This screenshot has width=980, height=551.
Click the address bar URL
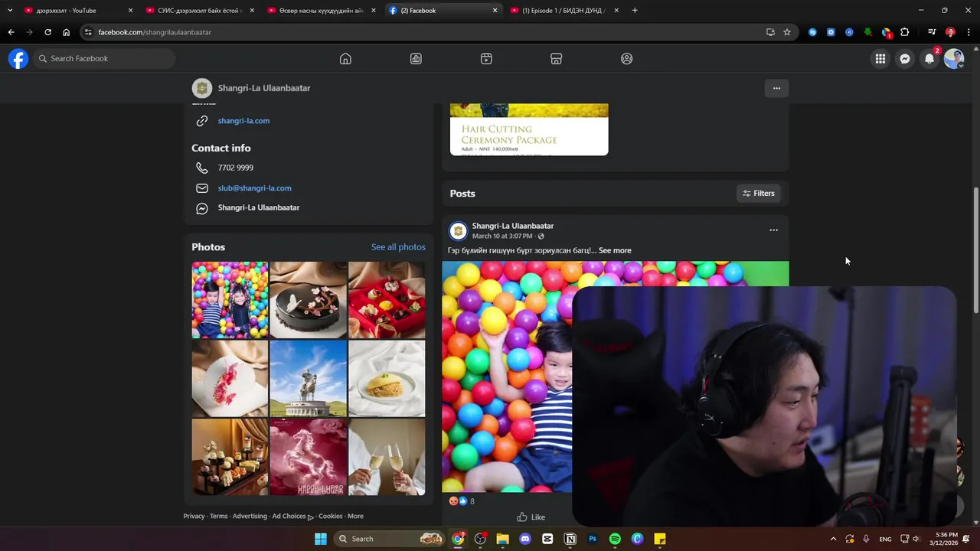tap(155, 32)
